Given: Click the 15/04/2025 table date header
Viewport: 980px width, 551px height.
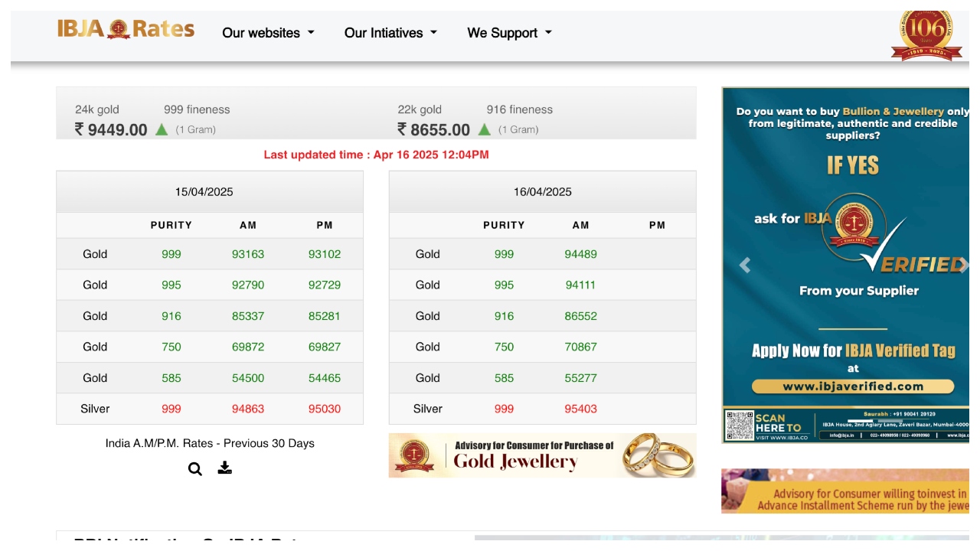Looking at the screenshot, I should [204, 192].
